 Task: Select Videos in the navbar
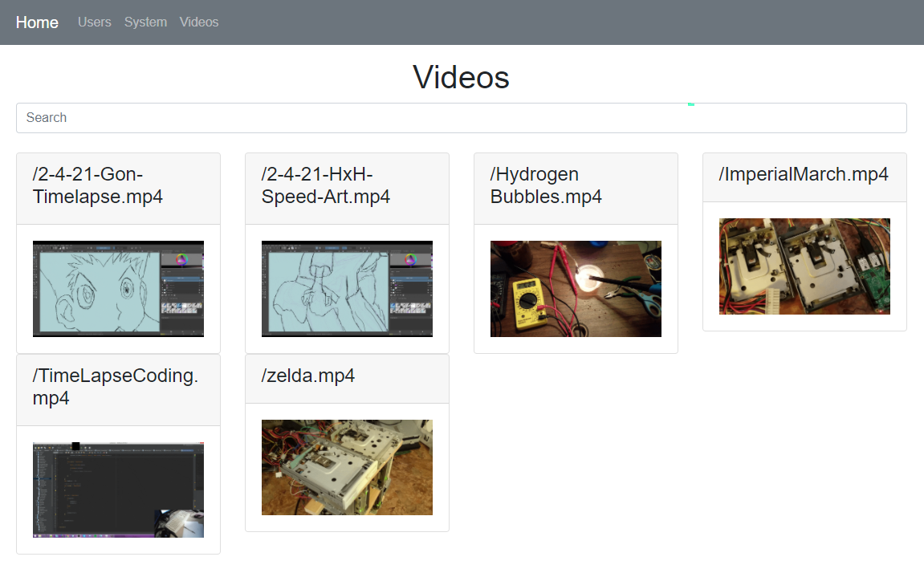(199, 22)
